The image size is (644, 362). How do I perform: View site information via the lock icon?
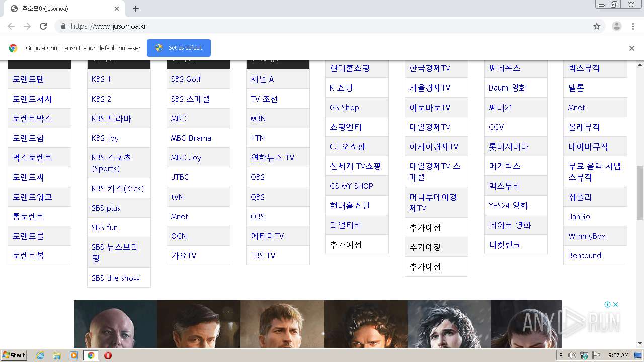(x=63, y=26)
